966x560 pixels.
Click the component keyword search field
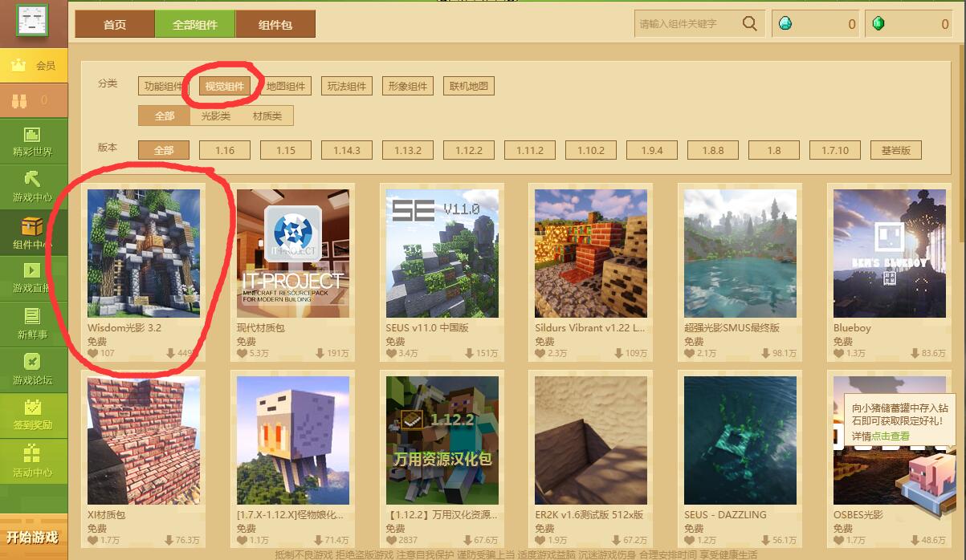pos(687,24)
